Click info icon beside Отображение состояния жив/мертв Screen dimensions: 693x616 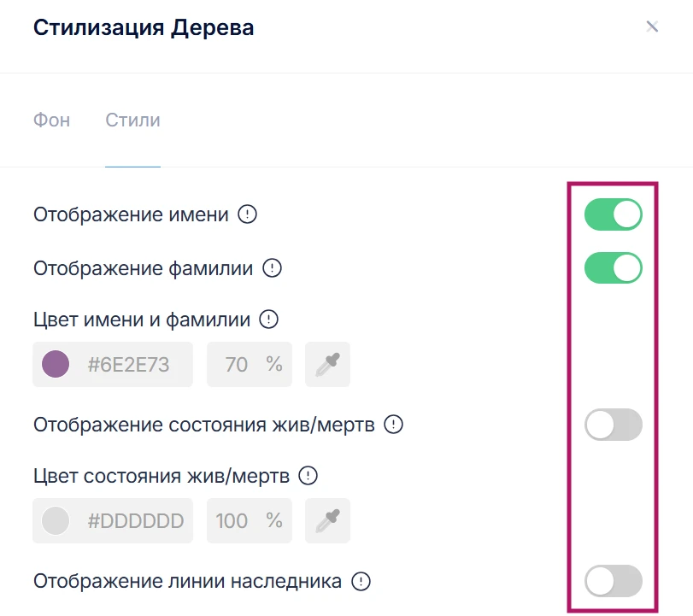point(393,425)
